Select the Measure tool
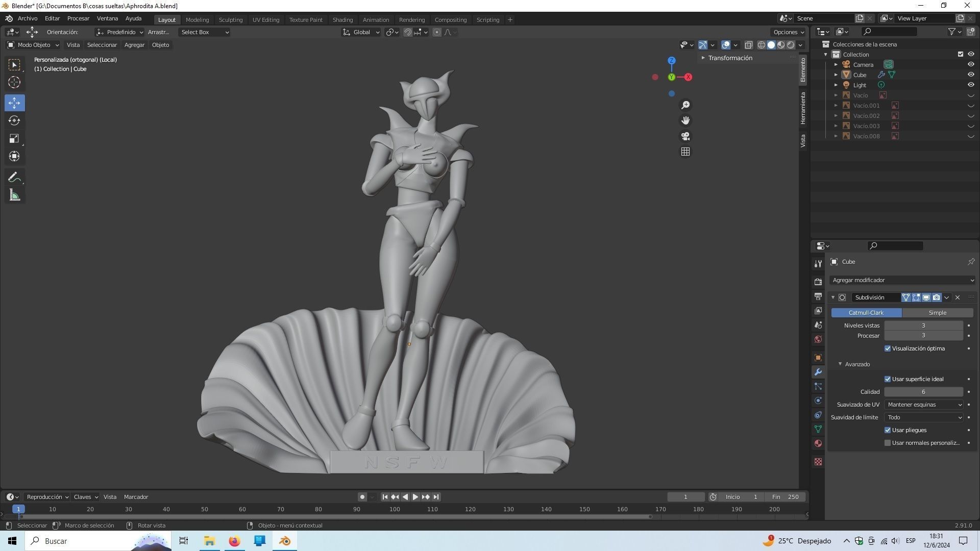Viewport: 980px width, 551px height. pyautogui.click(x=14, y=195)
